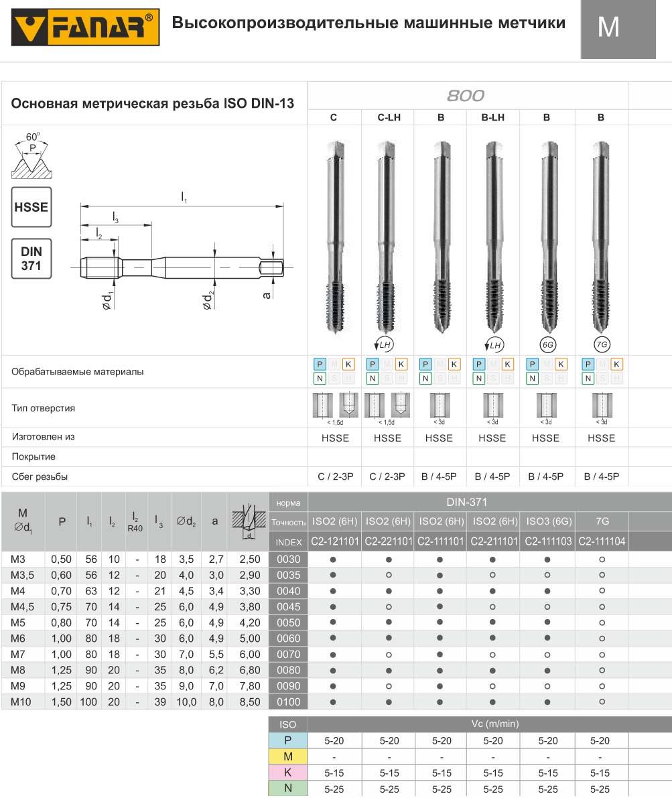Click the P material icon in column C
The image size is (672, 798).
(320, 364)
